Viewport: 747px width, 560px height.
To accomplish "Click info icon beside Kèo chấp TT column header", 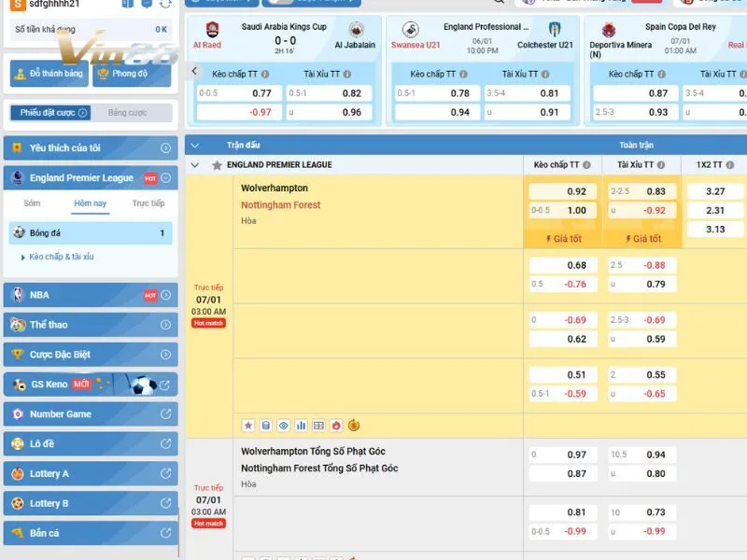I will (586, 165).
